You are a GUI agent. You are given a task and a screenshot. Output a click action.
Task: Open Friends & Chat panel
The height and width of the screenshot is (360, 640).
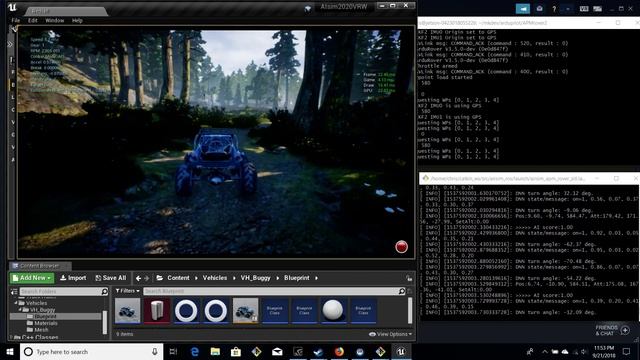(612, 330)
